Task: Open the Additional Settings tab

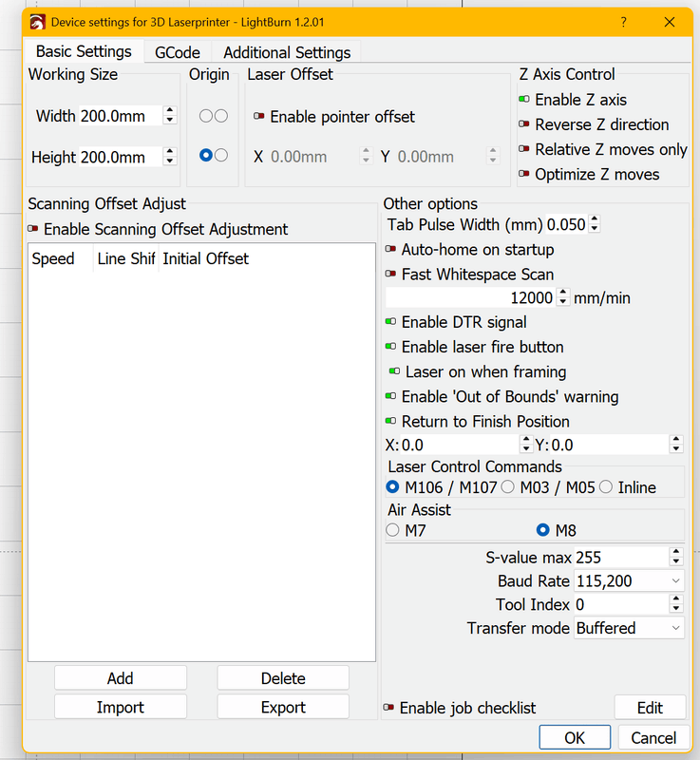Action: coord(287,52)
